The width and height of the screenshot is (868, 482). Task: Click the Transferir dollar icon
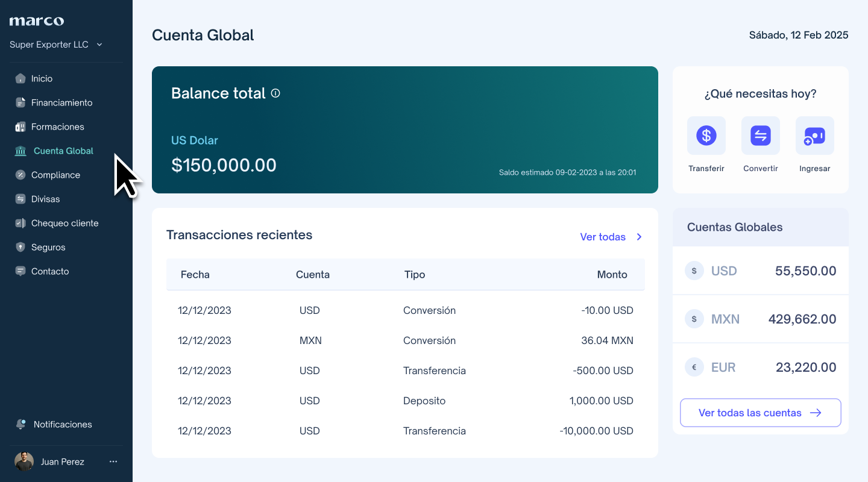pos(706,136)
